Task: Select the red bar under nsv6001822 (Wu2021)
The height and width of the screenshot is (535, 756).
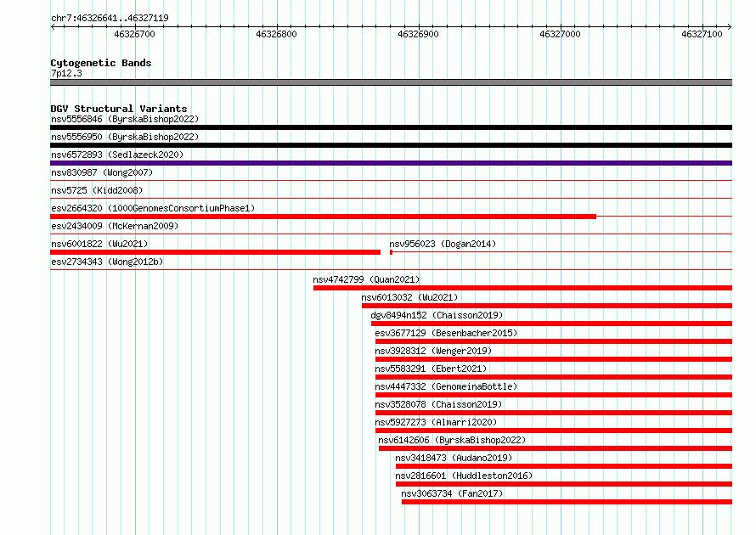Action: pos(215,252)
